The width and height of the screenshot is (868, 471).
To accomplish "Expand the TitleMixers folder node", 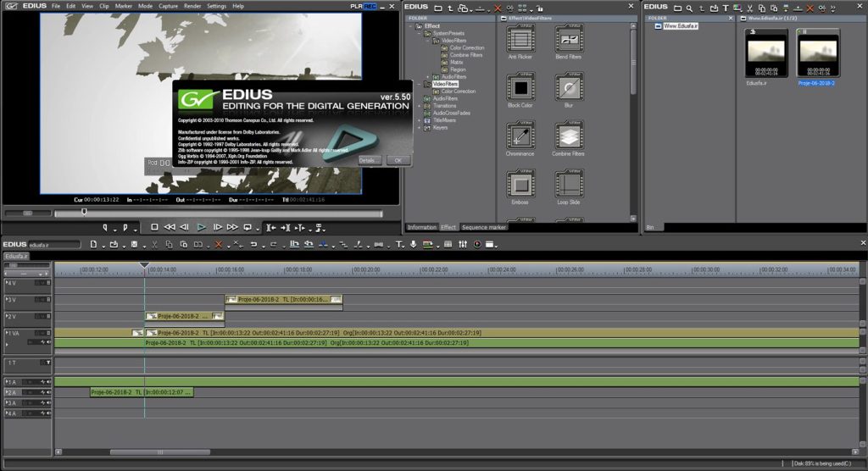I will point(419,120).
